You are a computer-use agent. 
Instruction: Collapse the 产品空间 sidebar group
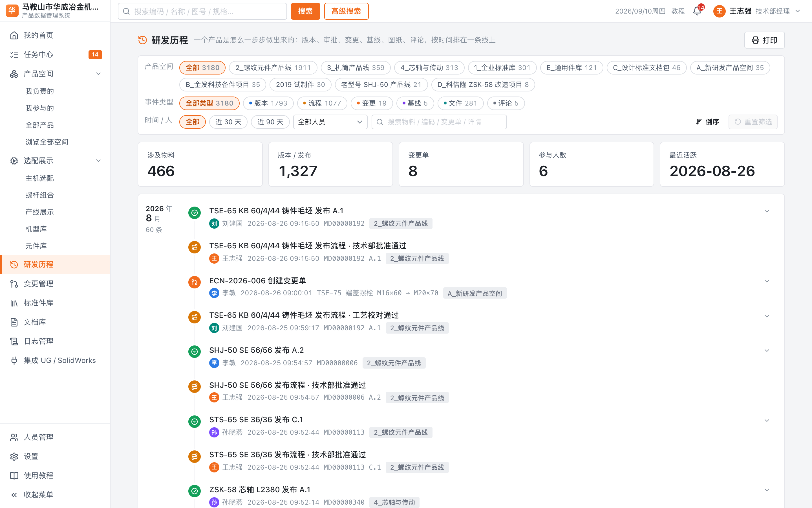tap(98, 74)
